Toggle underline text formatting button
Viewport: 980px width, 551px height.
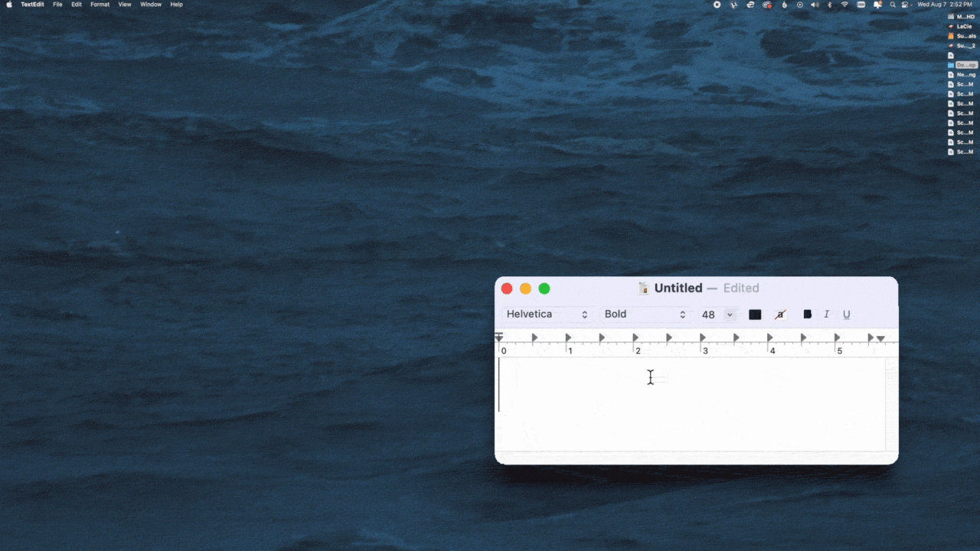click(x=846, y=315)
